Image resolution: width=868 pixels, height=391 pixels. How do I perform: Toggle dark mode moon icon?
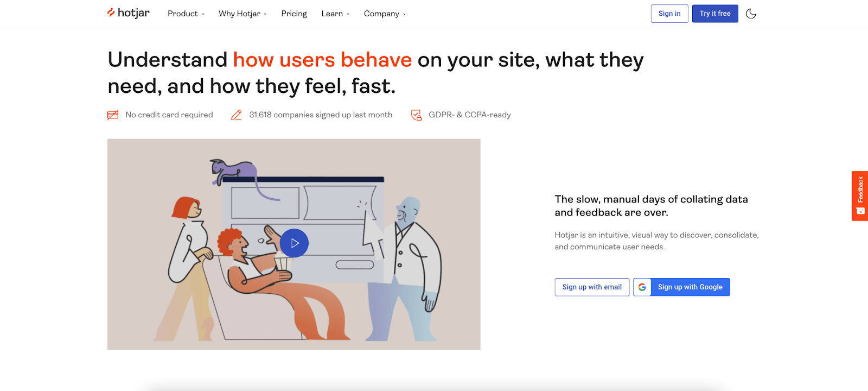751,14
